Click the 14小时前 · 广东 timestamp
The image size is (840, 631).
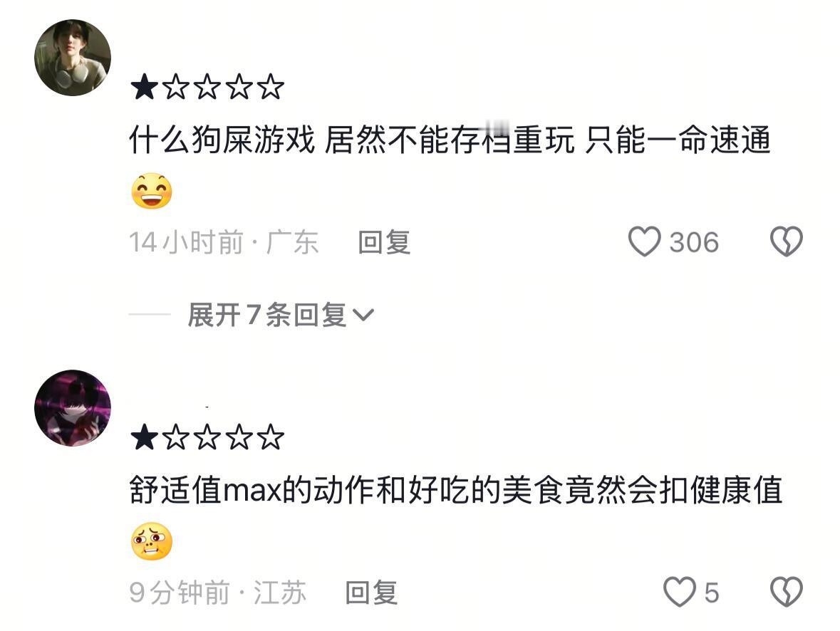(224, 242)
